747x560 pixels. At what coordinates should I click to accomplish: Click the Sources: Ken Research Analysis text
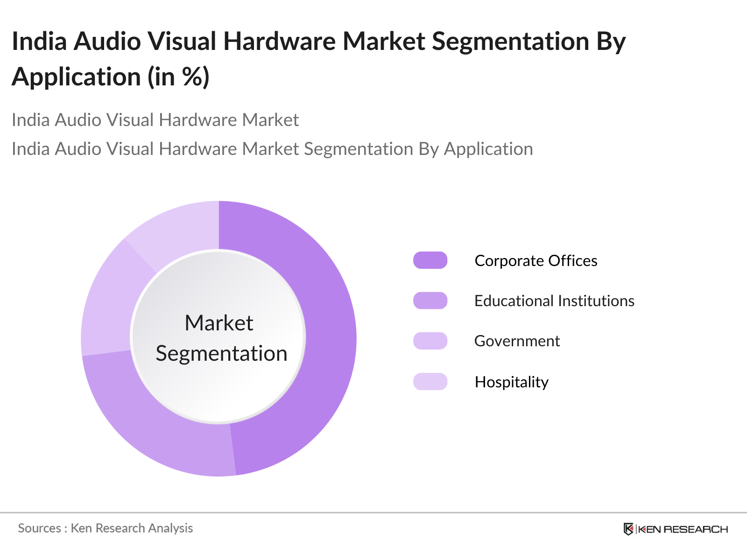click(106, 528)
